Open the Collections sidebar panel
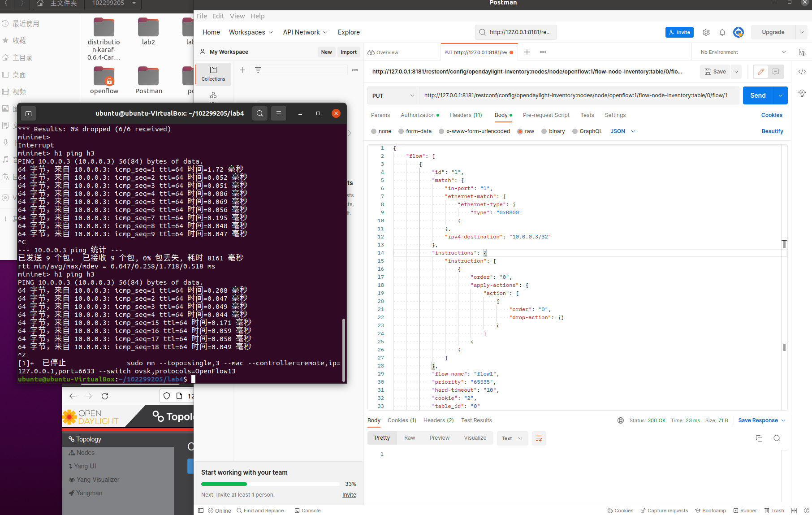Screen dimensions: 812x515 tap(213, 74)
